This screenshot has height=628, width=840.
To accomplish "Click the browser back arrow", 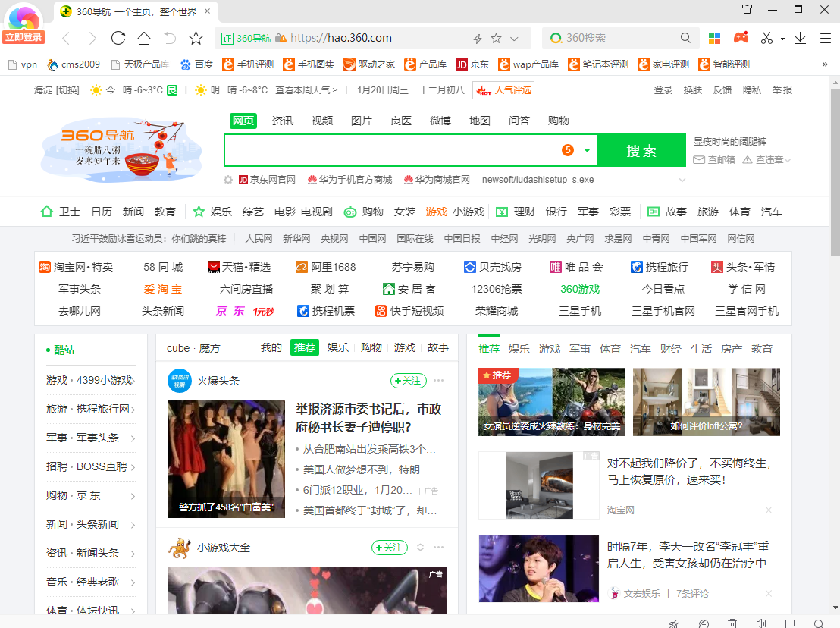I will click(66, 38).
